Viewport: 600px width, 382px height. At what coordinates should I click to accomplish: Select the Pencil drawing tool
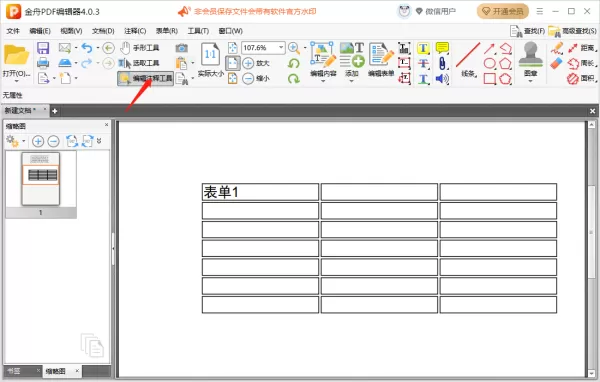556,48
